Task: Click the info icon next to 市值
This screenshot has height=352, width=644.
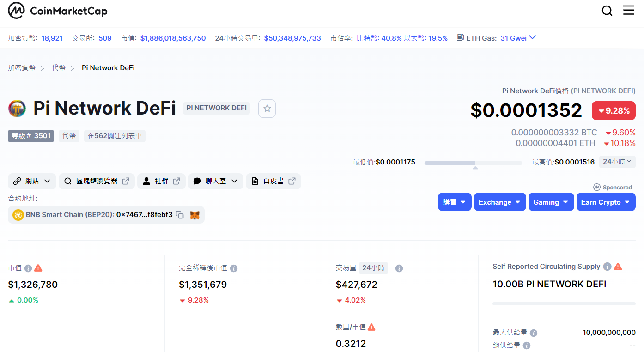Action: 28,268
